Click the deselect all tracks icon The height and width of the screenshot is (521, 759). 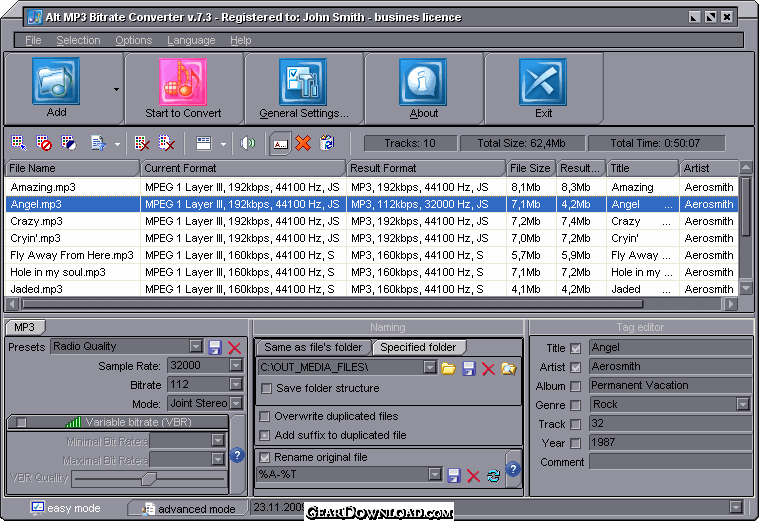pyautogui.click(x=44, y=143)
